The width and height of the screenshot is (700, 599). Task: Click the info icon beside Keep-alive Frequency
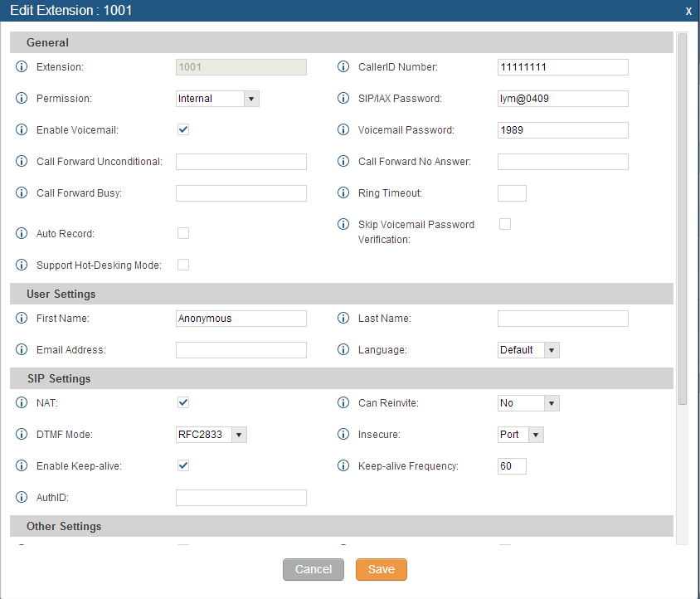tap(343, 466)
